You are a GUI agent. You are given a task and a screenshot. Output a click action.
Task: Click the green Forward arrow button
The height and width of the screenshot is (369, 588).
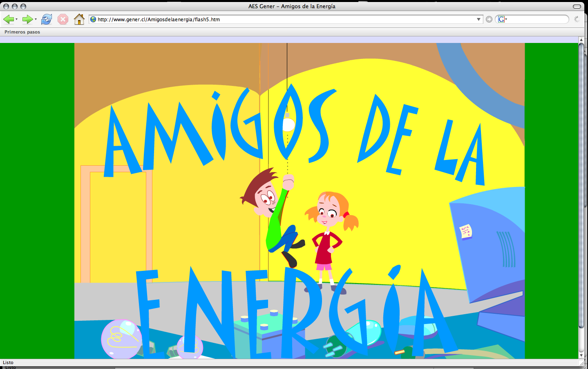(27, 19)
